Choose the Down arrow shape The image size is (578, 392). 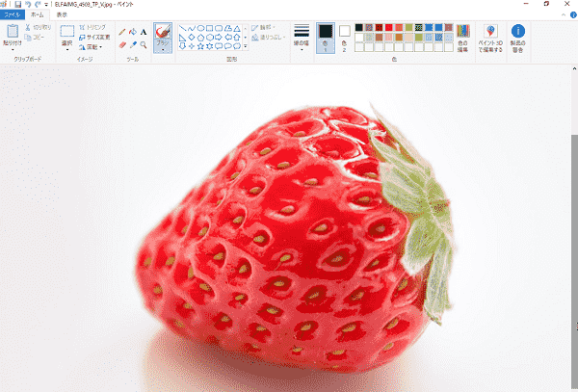pos(182,46)
